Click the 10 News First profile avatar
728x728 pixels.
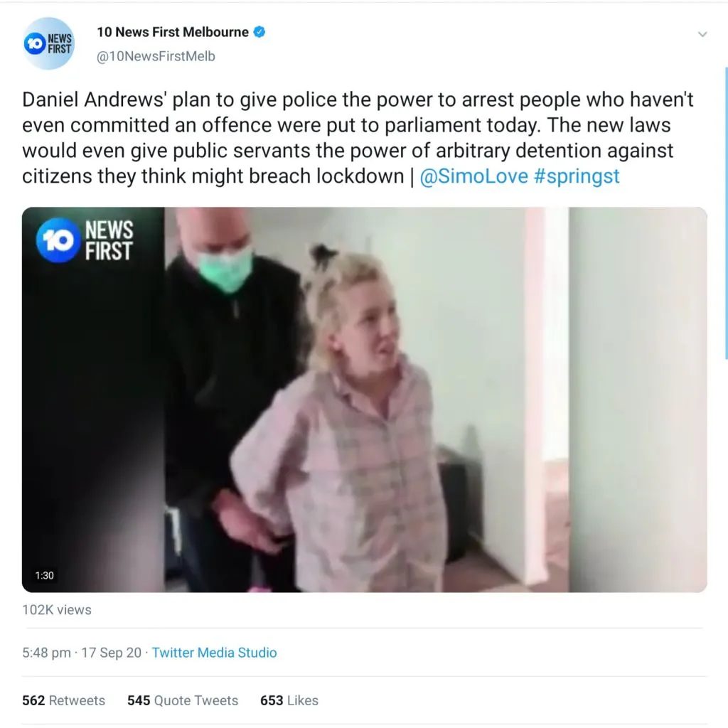pos(48,43)
